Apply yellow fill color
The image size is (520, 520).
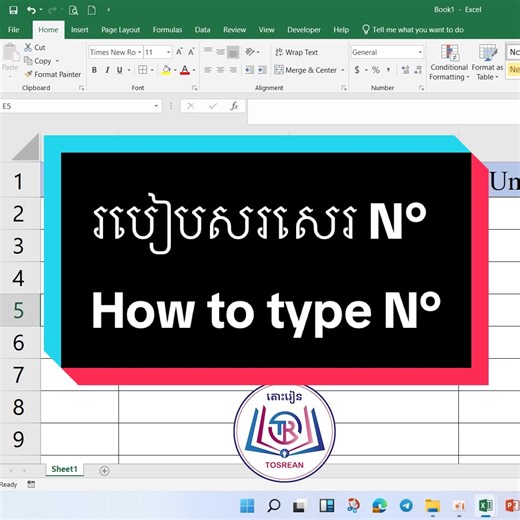(166, 70)
